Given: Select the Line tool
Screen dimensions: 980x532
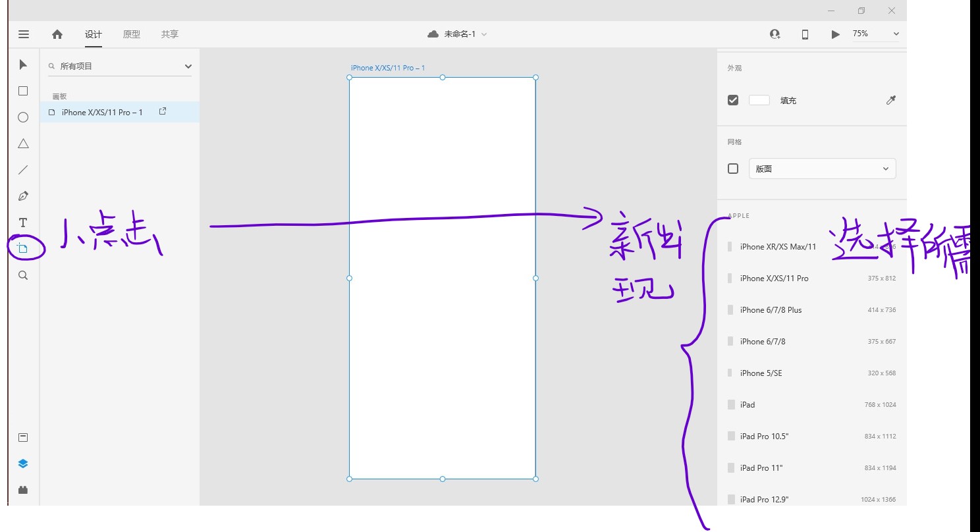Looking at the screenshot, I should [x=23, y=170].
